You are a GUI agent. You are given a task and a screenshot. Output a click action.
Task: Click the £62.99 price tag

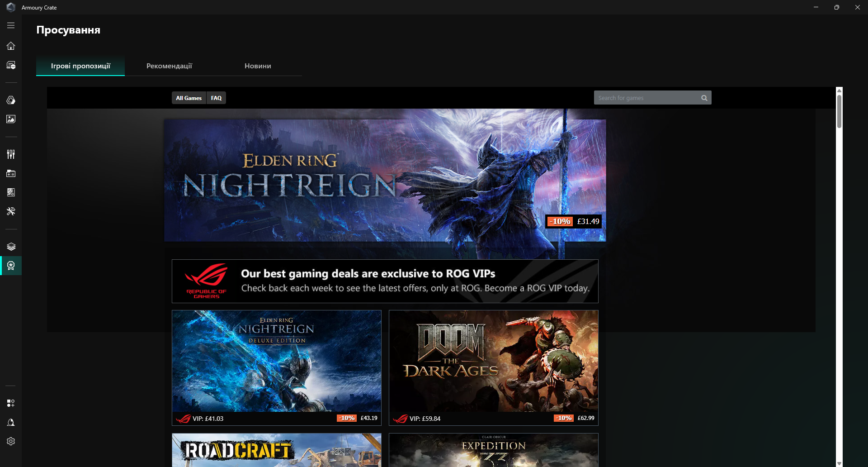click(x=586, y=418)
